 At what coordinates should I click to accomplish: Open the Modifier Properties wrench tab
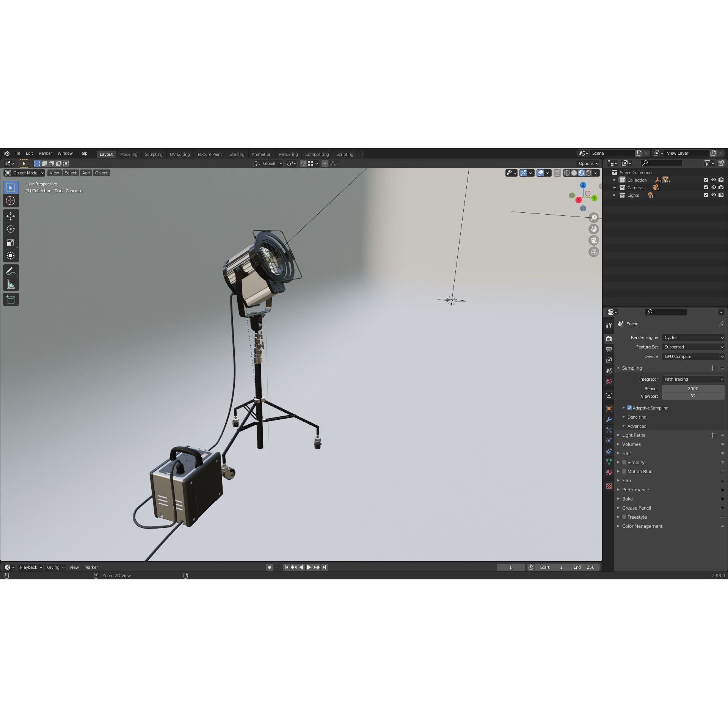click(x=609, y=419)
